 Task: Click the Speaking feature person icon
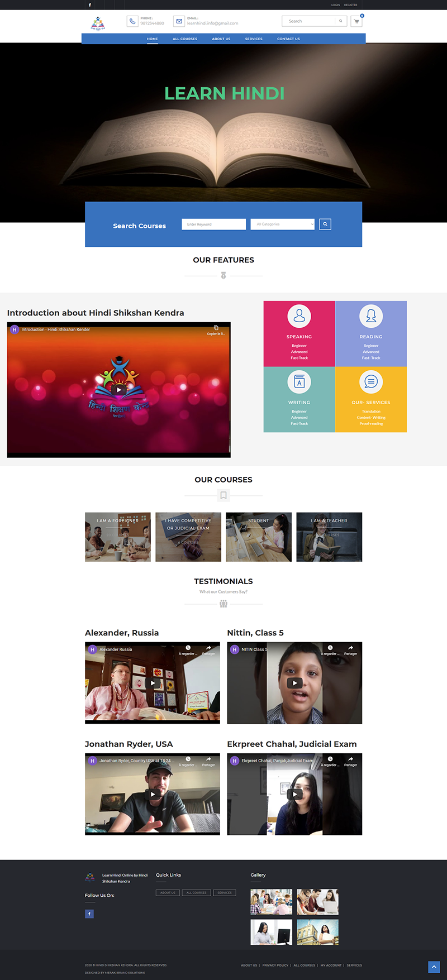coord(299,316)
